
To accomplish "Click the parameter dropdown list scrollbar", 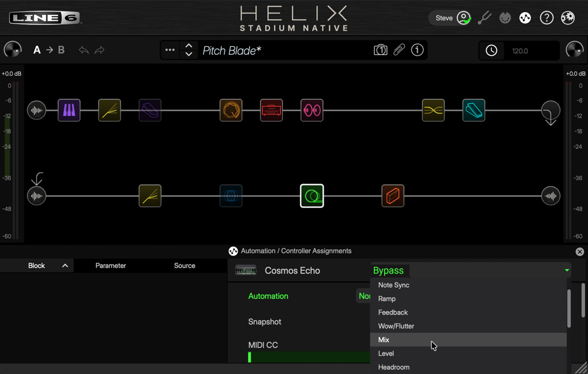I will click(x=569, y=308).
